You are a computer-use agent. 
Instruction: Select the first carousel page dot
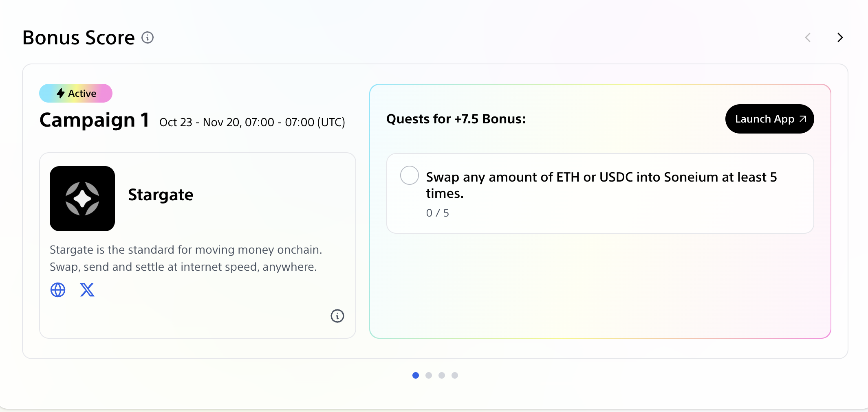(x=416, y=375)
